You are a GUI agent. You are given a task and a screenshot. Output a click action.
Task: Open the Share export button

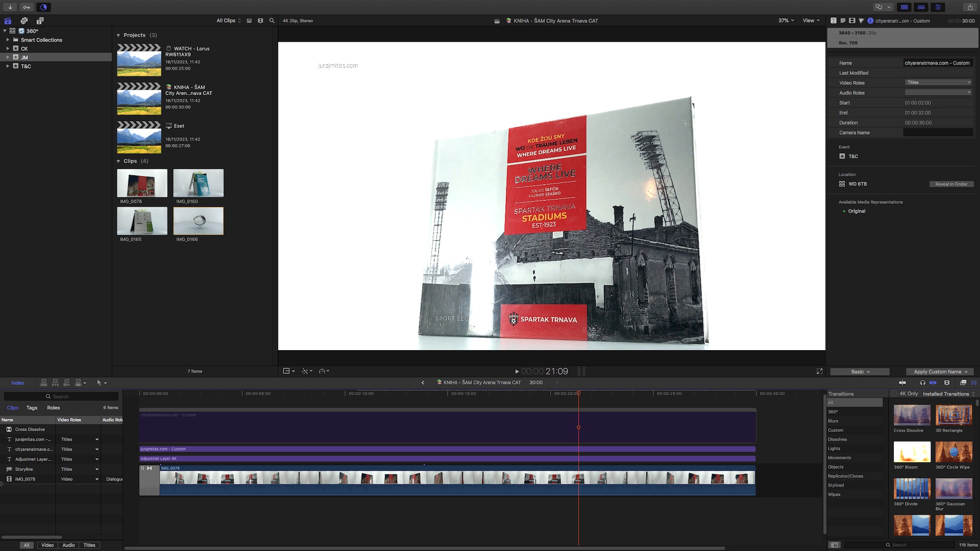click(x=970, y=7)
